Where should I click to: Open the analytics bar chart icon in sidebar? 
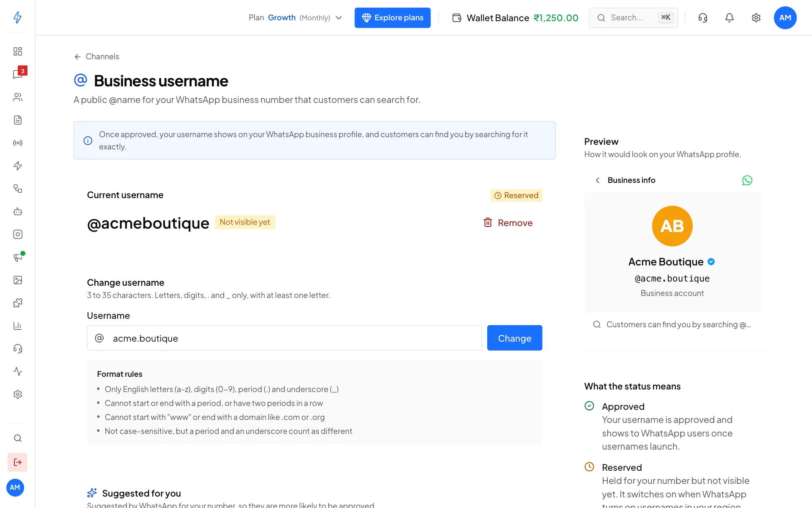[x=17, y=326]
